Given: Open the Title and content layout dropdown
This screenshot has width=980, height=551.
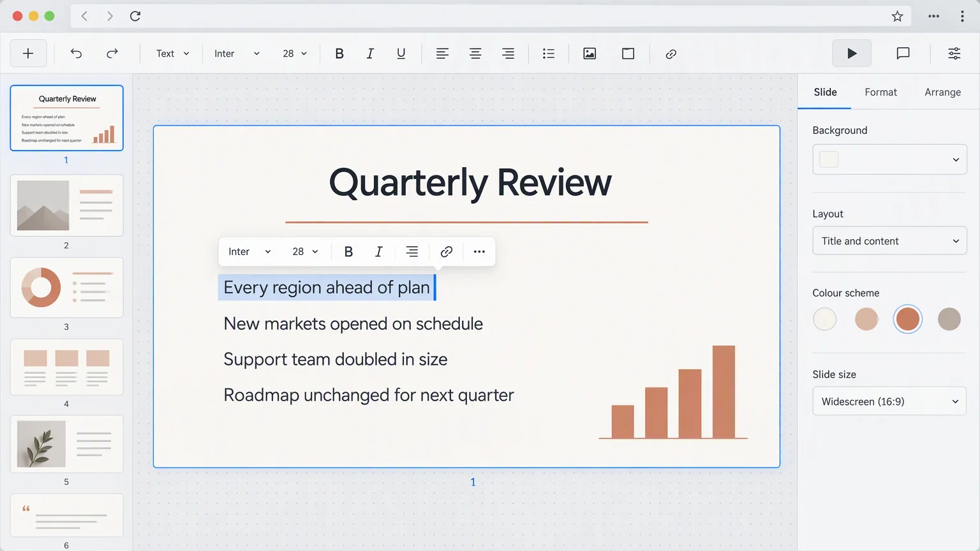Looking at the screenshot, I should (889, 241).
